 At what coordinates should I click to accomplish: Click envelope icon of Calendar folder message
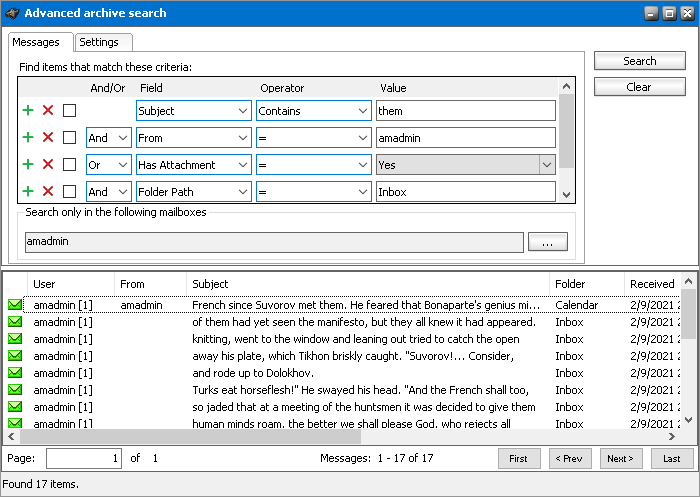15,305
